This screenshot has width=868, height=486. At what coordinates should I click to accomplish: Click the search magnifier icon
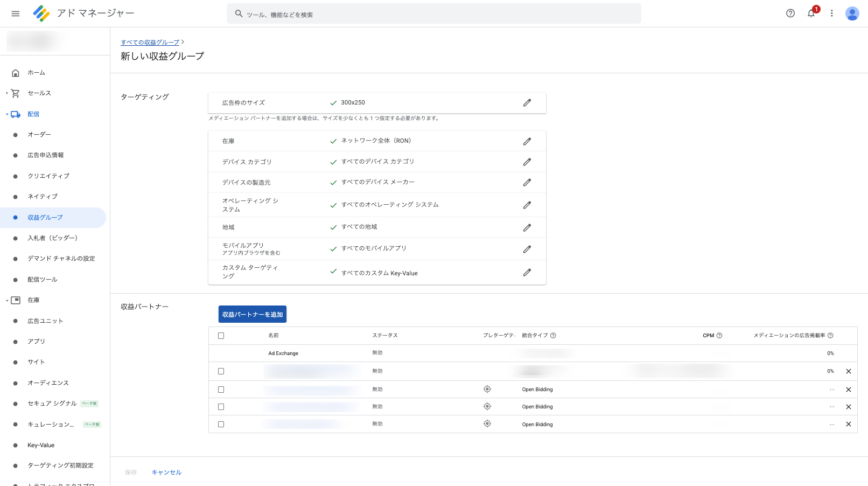pos(239,13)
